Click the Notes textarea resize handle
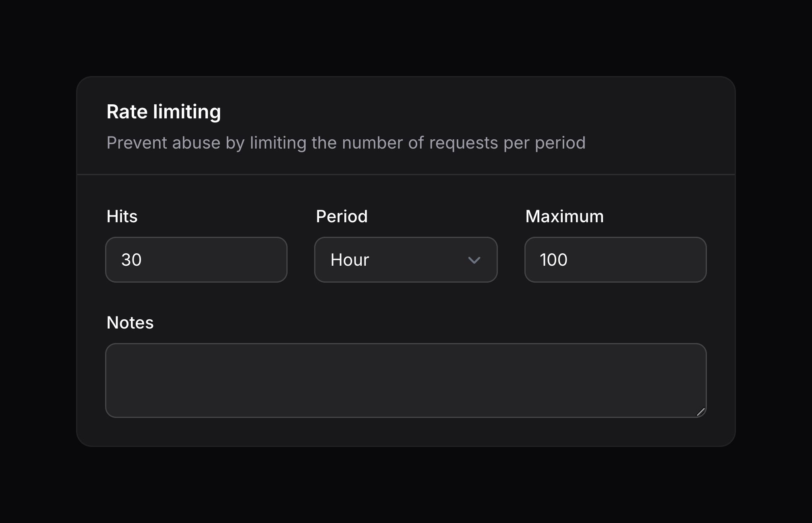 [x=700, y=411]
